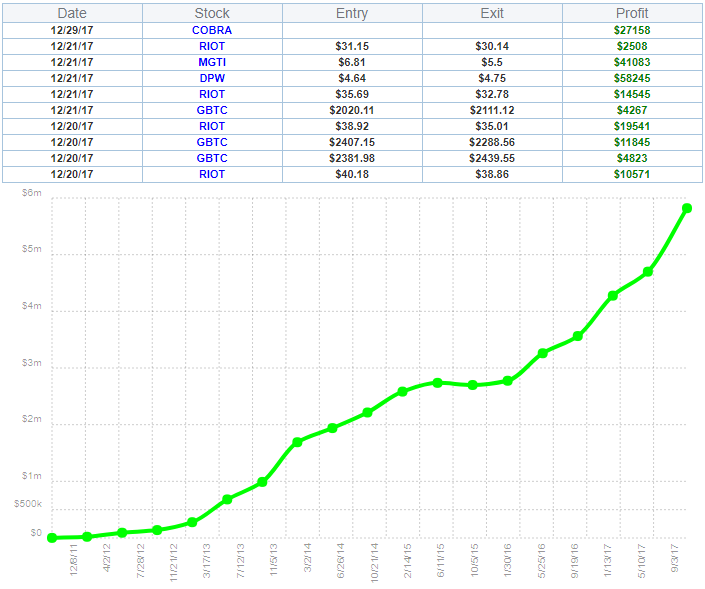705x589 pixels.
Task: Select the $4823 profit value
Action: click(x=632, y=158)
